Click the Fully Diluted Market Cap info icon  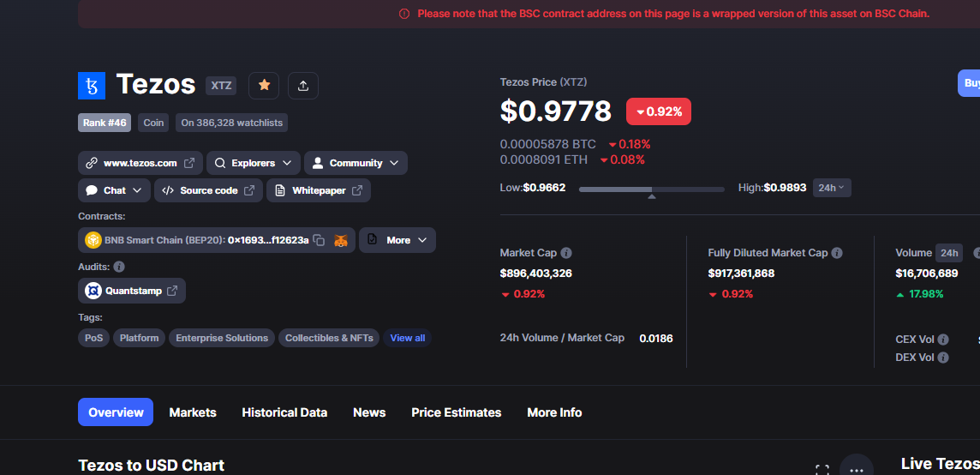pyautogui.click(x=837, y=253)
